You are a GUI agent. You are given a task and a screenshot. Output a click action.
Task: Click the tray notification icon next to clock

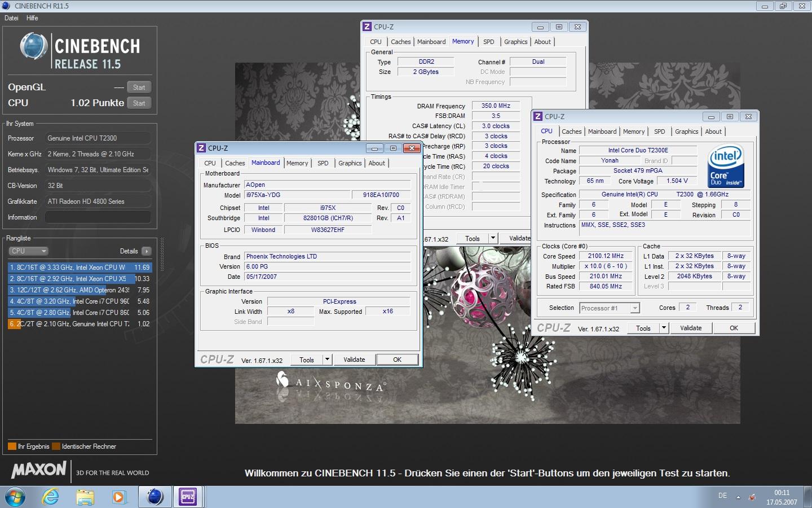click(x=752, y=497)
